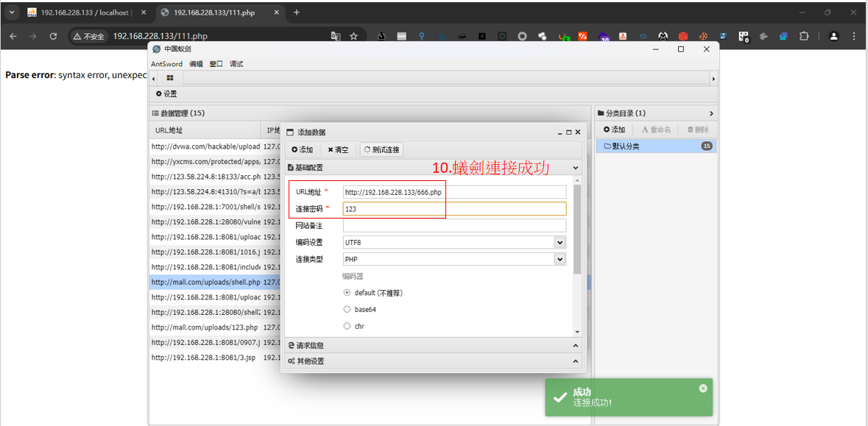This screenshot has width=868, height=426.
Task: Click the translate page icon
Action: click(336, 36)
